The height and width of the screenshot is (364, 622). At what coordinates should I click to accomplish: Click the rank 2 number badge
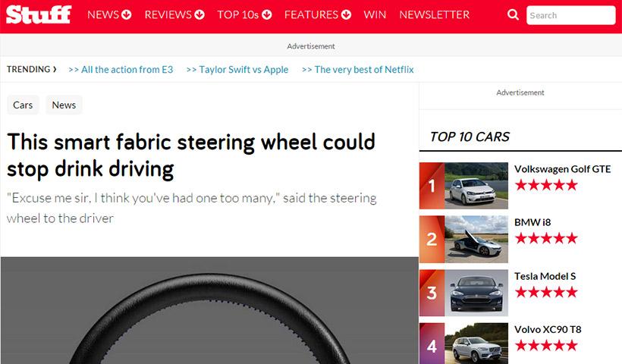point(432,239)
